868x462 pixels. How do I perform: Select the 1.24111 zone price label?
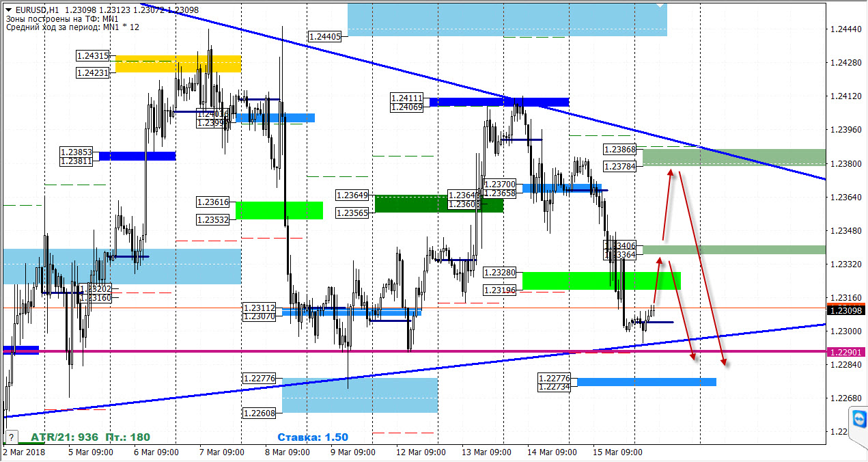tap(407, 98)
